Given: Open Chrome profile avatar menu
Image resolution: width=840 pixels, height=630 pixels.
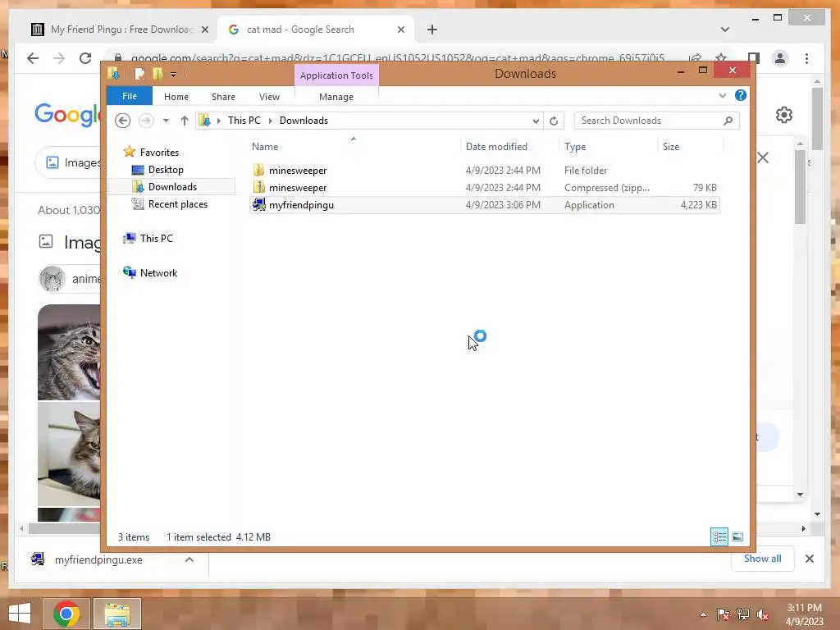Looking at the screenshot, I should tap(780, 58).
